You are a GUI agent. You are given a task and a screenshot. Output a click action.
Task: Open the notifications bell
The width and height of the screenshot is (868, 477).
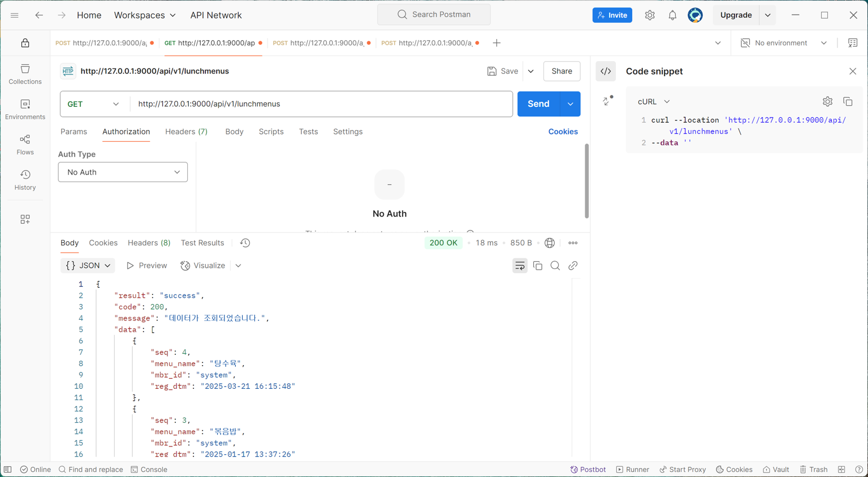click(672, 15)
